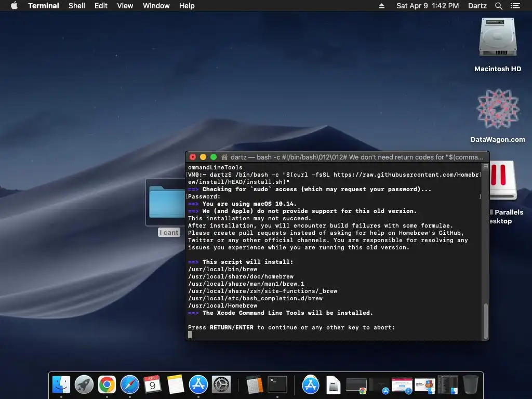Zoom Terminal using the green button

click(214, 157)
